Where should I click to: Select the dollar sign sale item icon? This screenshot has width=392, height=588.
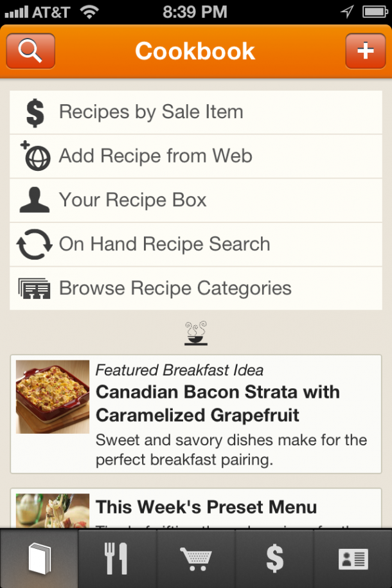[x=35, y=113]
